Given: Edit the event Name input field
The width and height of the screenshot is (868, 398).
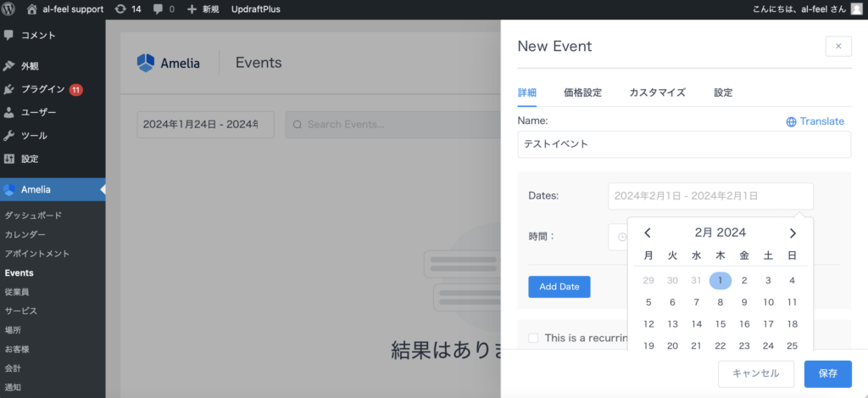Looking at the screenshot, I should coord(683,144).
